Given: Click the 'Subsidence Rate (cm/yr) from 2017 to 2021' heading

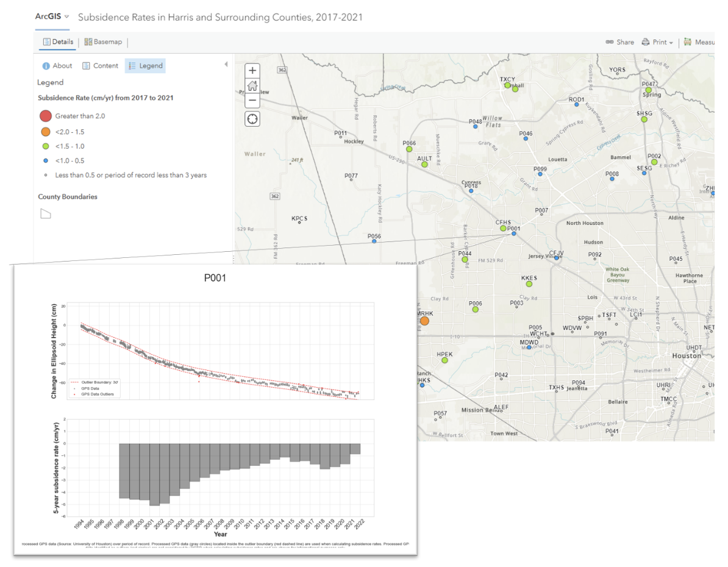Looking at the screenshot, I should [106, 98].
